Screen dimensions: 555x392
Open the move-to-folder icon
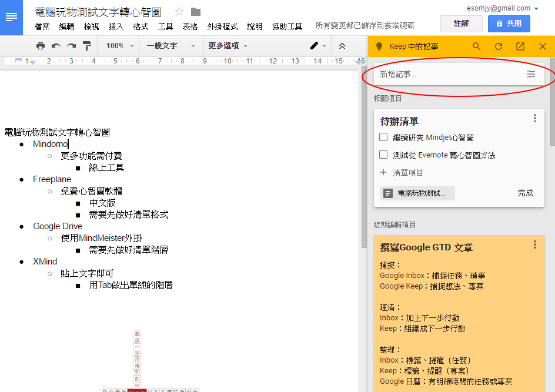click(196, 12)
